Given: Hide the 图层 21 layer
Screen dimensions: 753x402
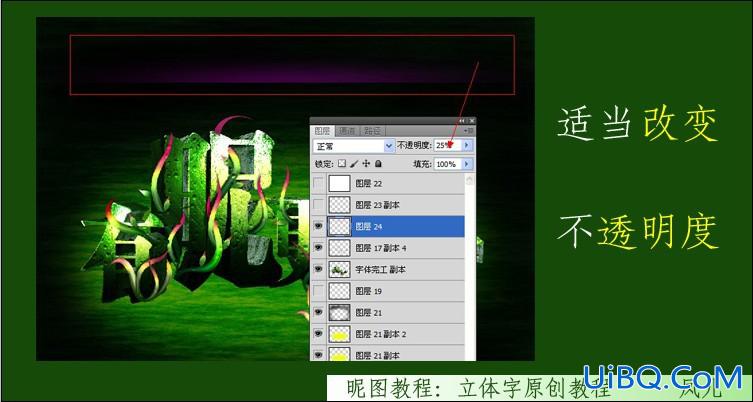Looking at the screenshot, I should (318, 312).
